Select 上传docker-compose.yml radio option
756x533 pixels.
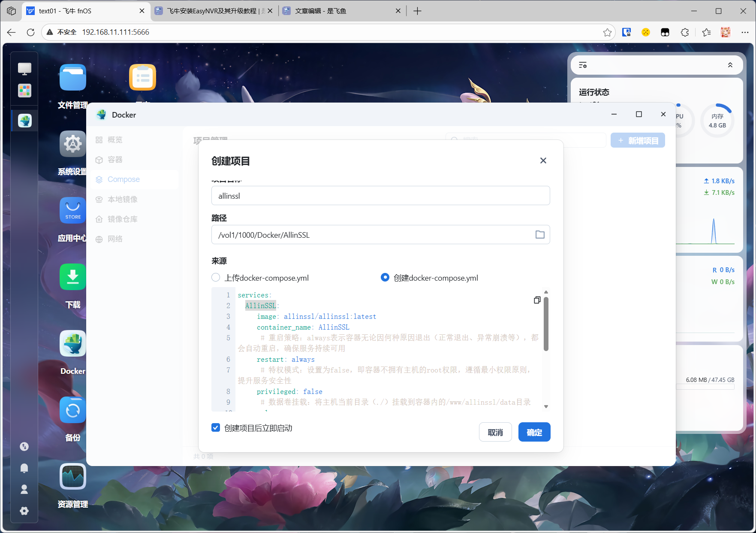click(x=216, y=278)
